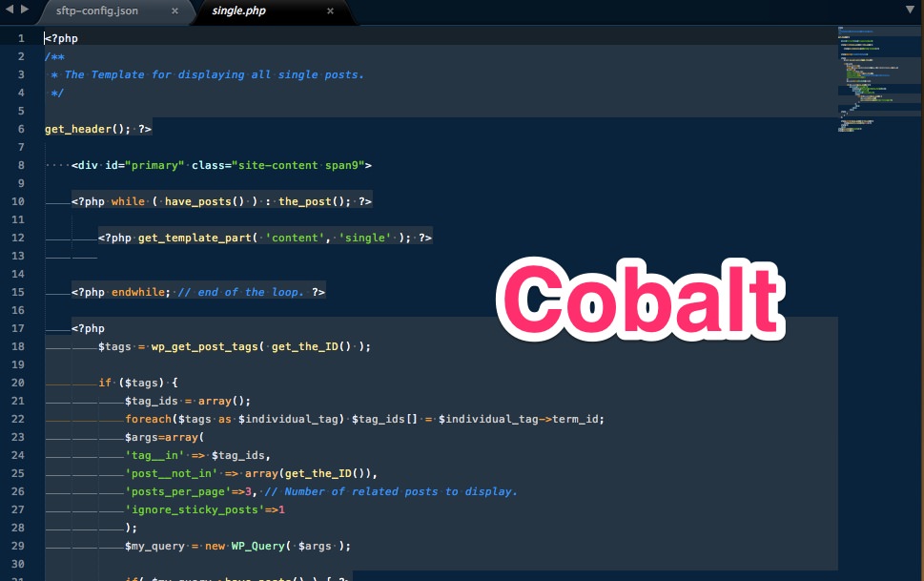
Task: Click the comment "The Template for displaying all single posts."
Action: pos(214,74)
